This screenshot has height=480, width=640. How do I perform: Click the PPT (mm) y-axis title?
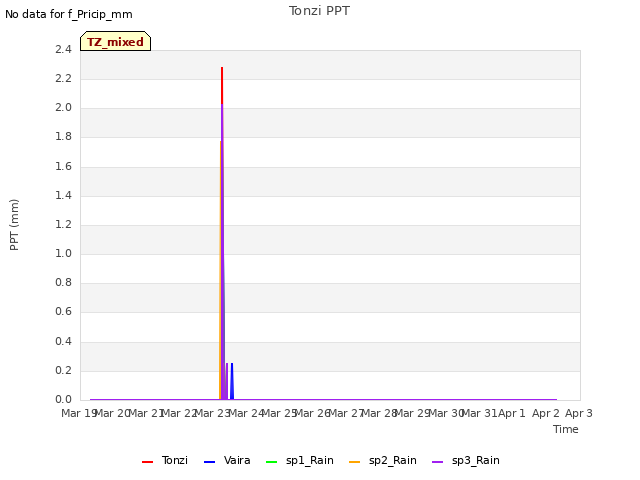(x=14, y=224)
